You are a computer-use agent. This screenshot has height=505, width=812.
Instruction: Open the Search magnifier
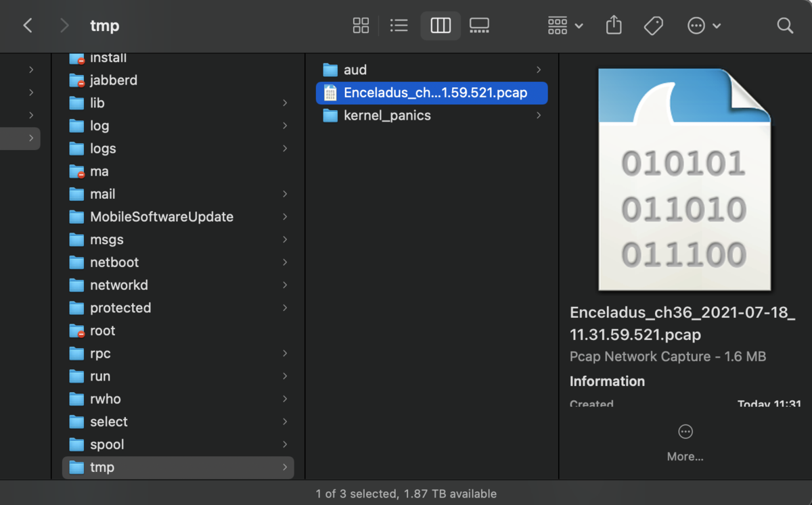point(785,26)
